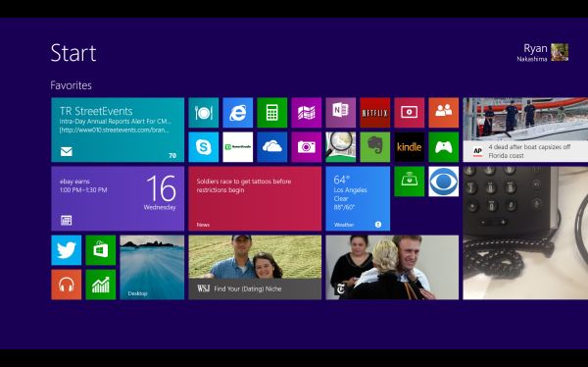This screenshot has height=367, width=588.
Task: Open the OneNote tile
Action: coord(340,113)
